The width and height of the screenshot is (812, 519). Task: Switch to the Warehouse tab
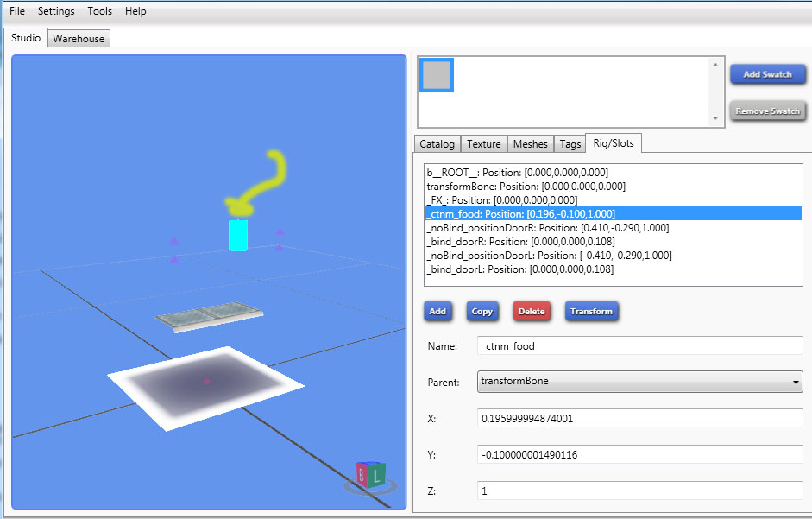[x=79, y=39]
